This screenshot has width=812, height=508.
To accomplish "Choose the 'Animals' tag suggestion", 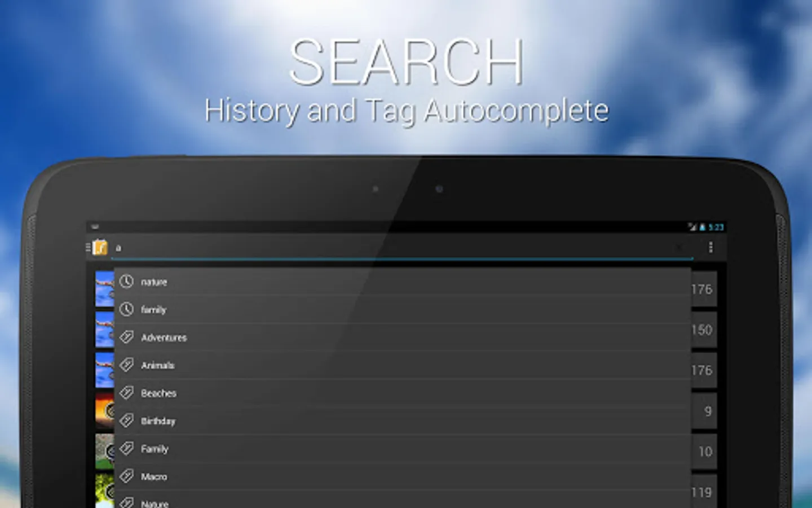I will [403, 365].
